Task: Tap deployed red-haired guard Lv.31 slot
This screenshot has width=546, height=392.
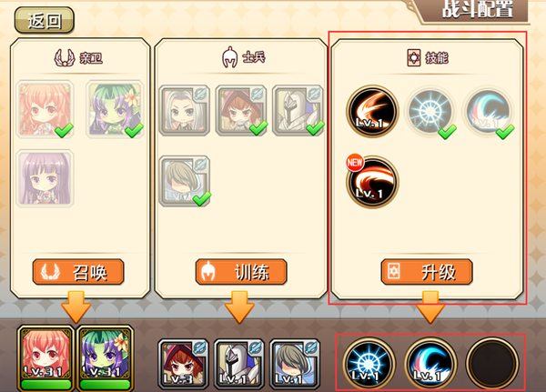Action: (45, 358)
